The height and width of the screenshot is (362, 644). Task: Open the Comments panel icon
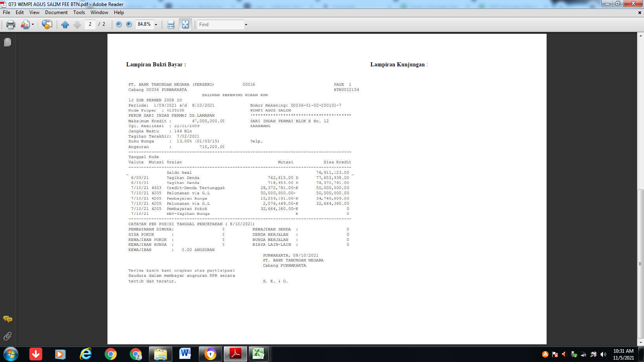pyautogui.click(x=8, y=319)
